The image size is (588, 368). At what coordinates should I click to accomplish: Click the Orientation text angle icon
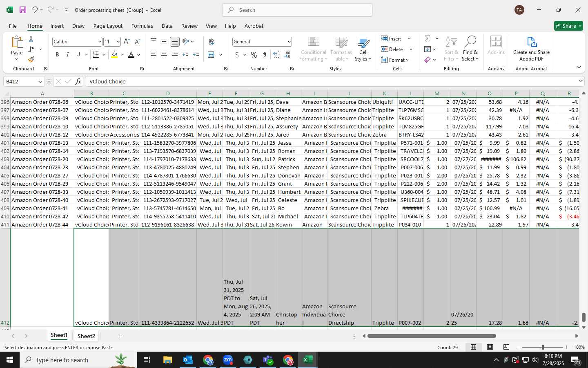185,41
